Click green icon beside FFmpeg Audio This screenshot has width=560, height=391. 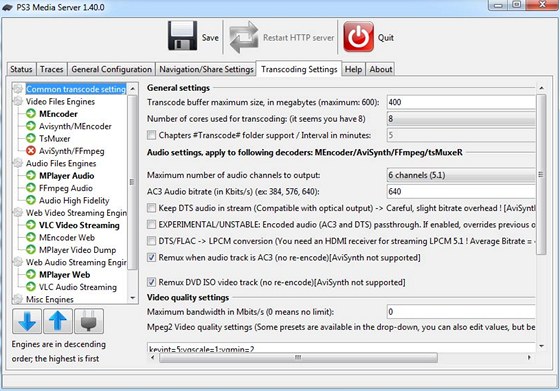[x=31, y=188]
